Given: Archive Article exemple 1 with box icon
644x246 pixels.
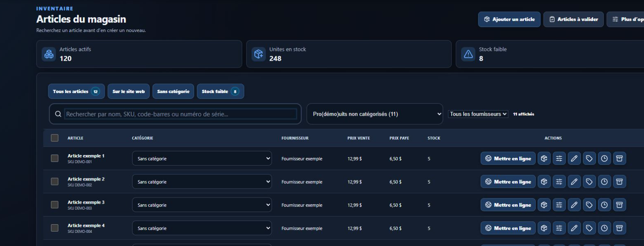Looking at the screenshot, I should point(619,158).
